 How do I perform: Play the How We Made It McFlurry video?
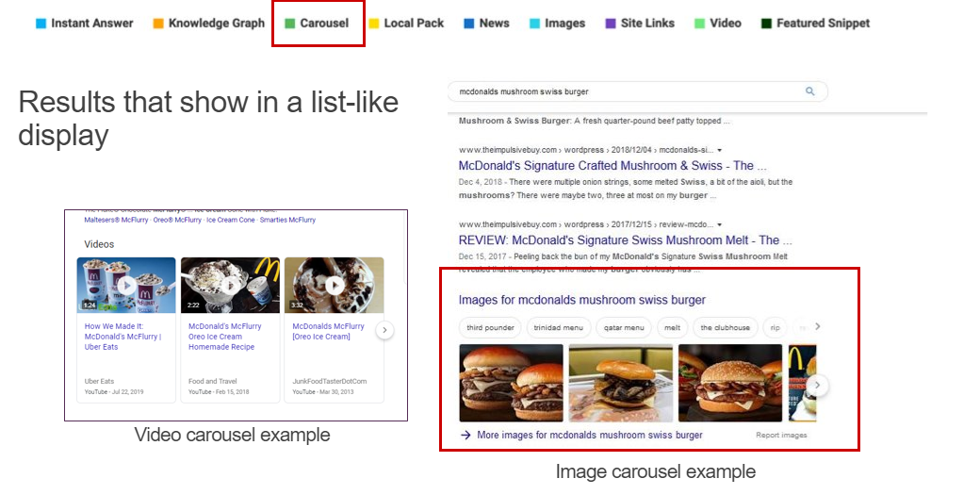click(126, 285)
